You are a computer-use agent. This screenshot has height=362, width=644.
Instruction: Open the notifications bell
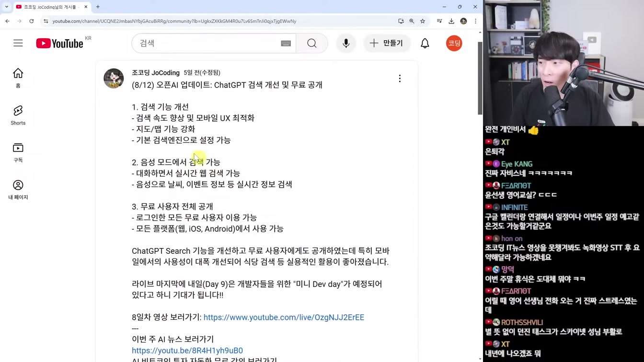(x=425, y=43)
